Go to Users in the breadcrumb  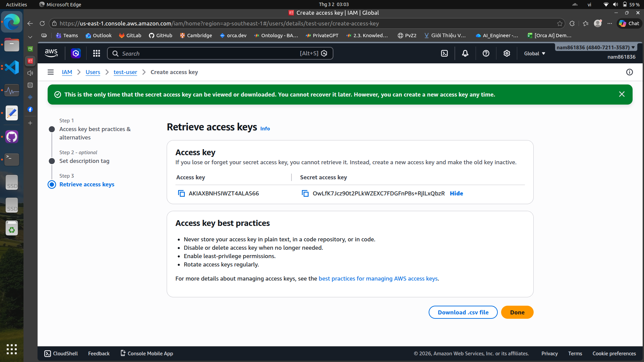(x=93, y=72)
